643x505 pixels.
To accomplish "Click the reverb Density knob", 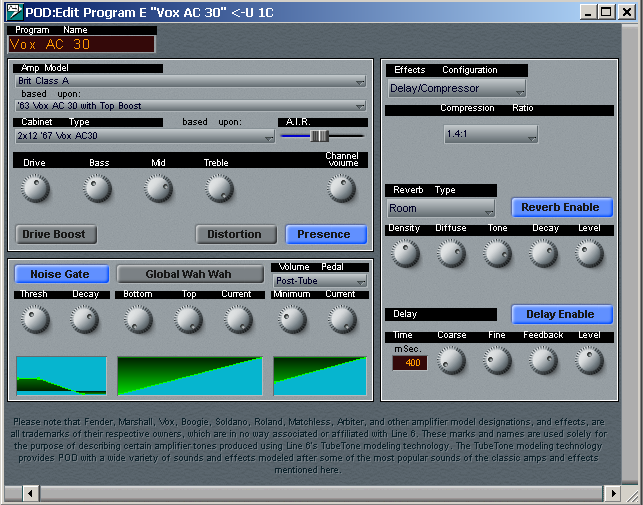I will [404, 254].
